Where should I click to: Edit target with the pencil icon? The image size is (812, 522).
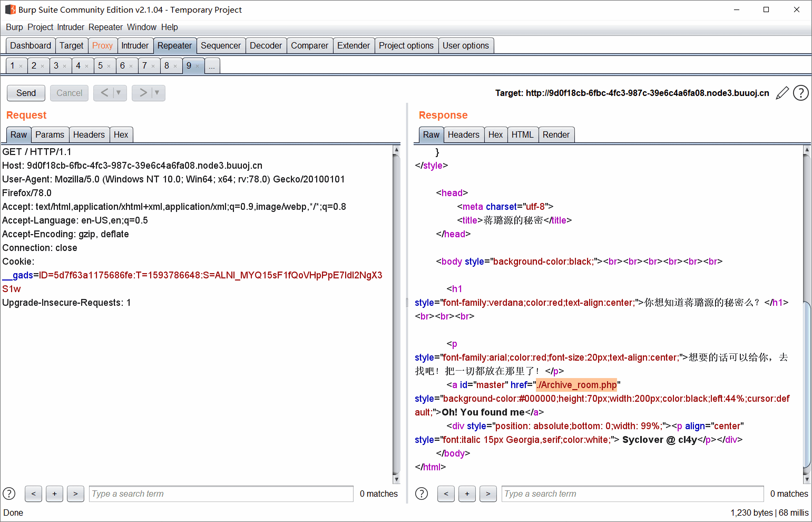click(x=782, y=93)
